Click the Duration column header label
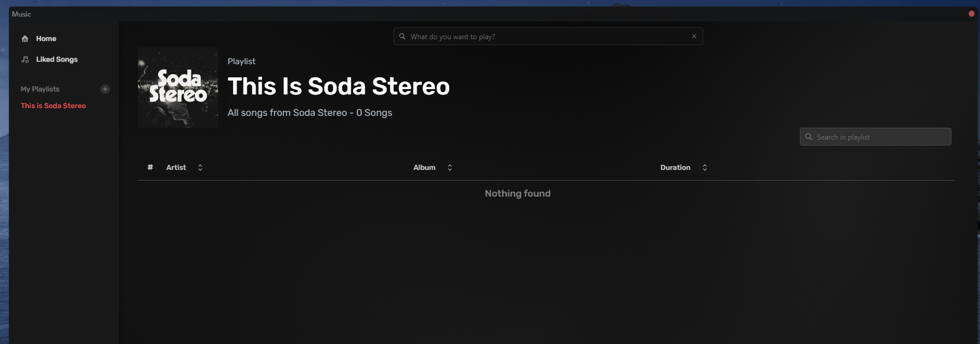The image size is (980, 344). point(675,168)
